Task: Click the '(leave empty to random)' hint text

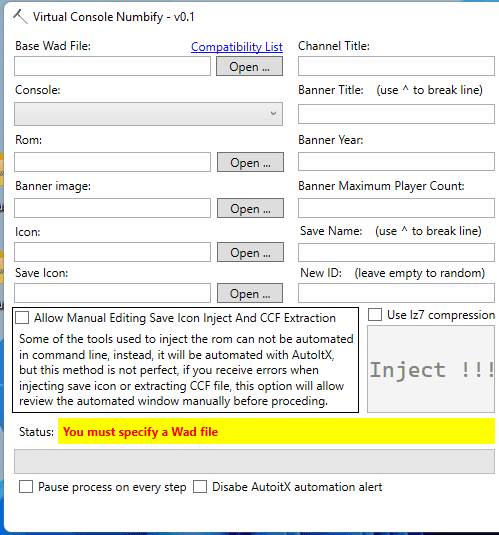Action: click(419, 273)
